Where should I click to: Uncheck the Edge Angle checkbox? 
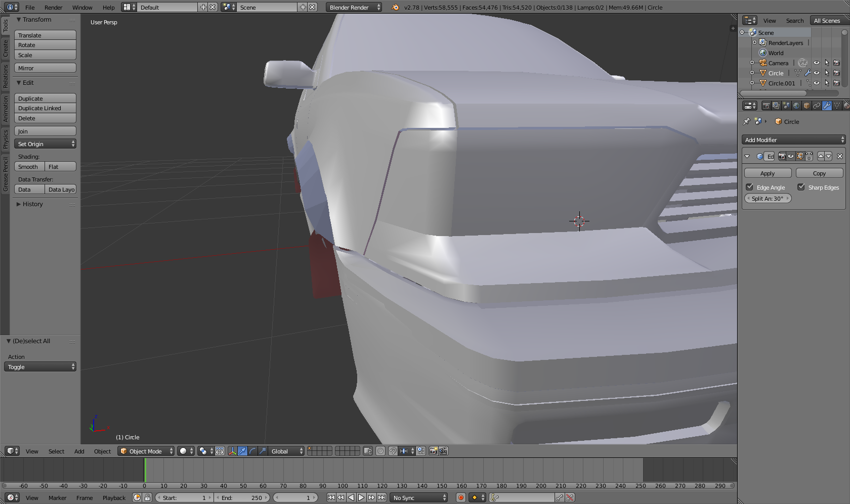click(750, 187)
